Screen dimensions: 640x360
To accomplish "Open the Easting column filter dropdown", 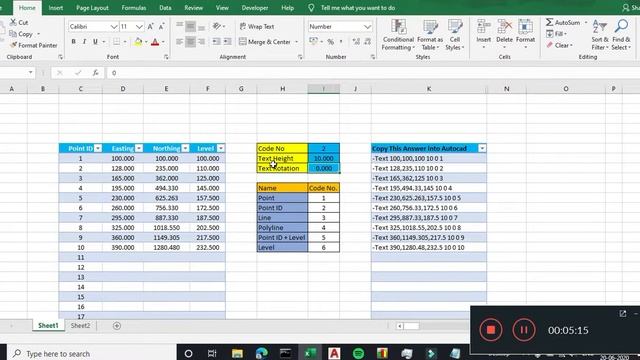I will click(139, 149).
